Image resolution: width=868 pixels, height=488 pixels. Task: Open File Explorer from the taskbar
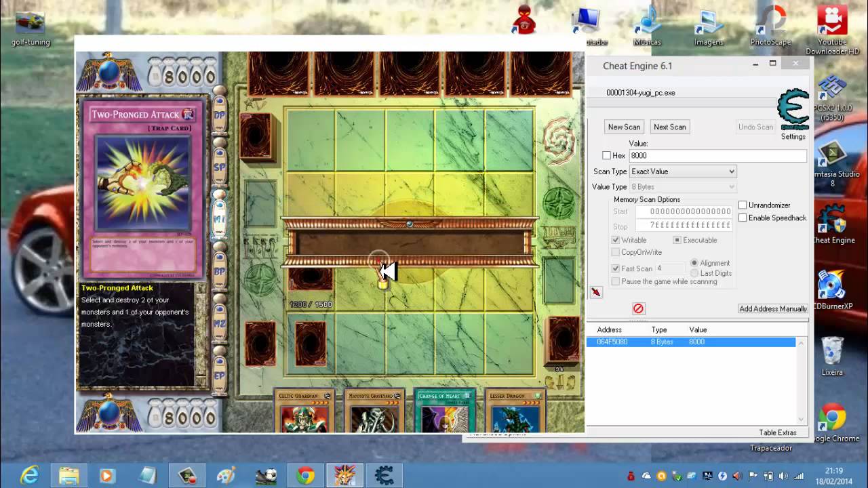(68, 475)
